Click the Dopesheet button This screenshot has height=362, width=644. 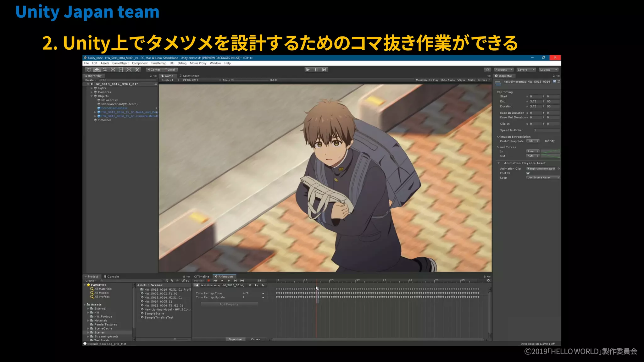236,339
